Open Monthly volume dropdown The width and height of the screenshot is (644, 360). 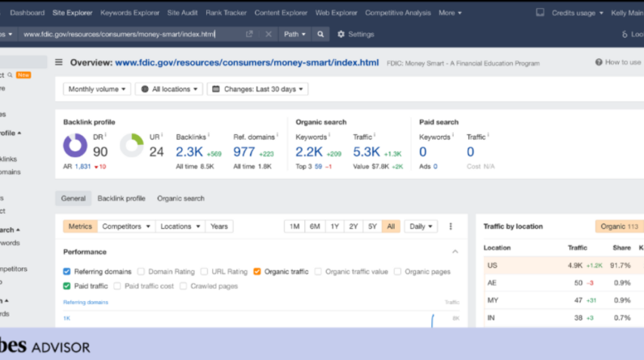[97, 89]
